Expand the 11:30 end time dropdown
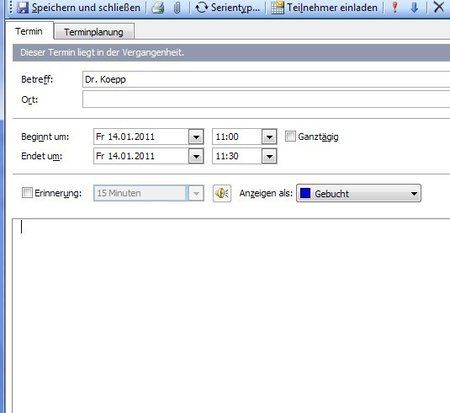This screenshot has height=413, width=450. click(x=269, y=156)
